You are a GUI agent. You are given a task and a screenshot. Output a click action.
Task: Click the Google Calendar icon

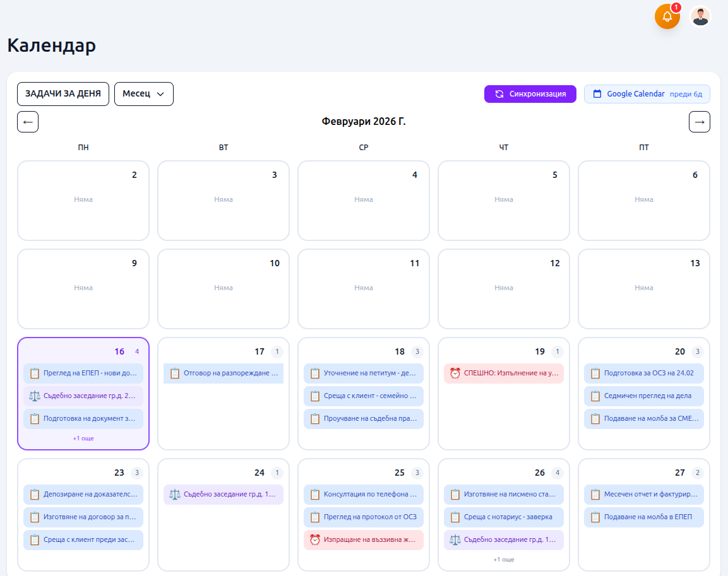click(597, 94)
